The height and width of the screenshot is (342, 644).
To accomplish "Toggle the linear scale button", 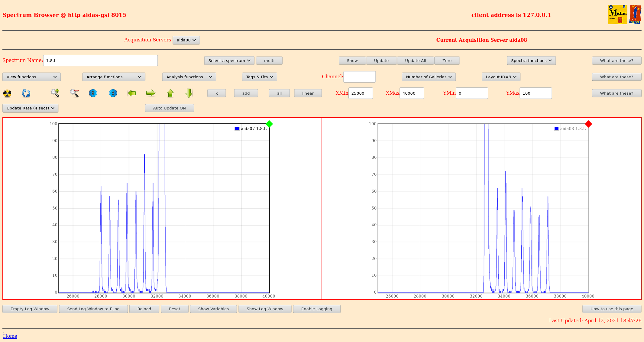I will (308, 93).
